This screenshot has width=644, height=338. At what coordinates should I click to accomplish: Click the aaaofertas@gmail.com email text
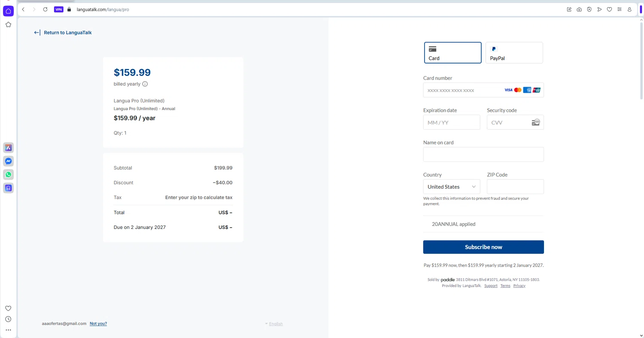click(x=64, y=323)
